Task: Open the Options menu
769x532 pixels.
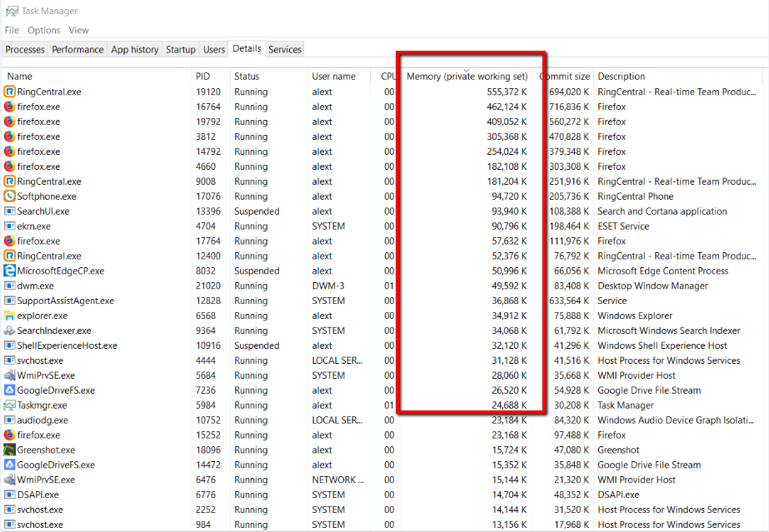Action: coord(43,30)
